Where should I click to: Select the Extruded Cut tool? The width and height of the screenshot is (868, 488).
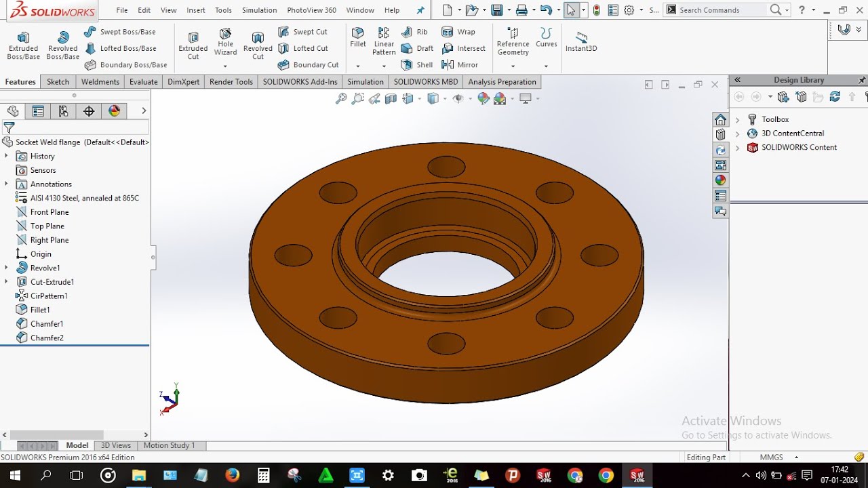tap(193, 45)
